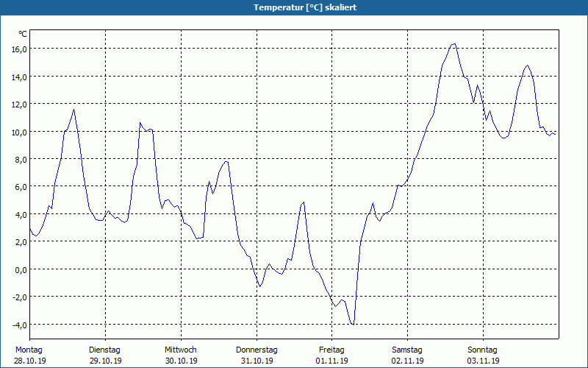Viewport: 588px width, 368px height.
Task: Click the Mittwoch day label
Action: point(181,350)
